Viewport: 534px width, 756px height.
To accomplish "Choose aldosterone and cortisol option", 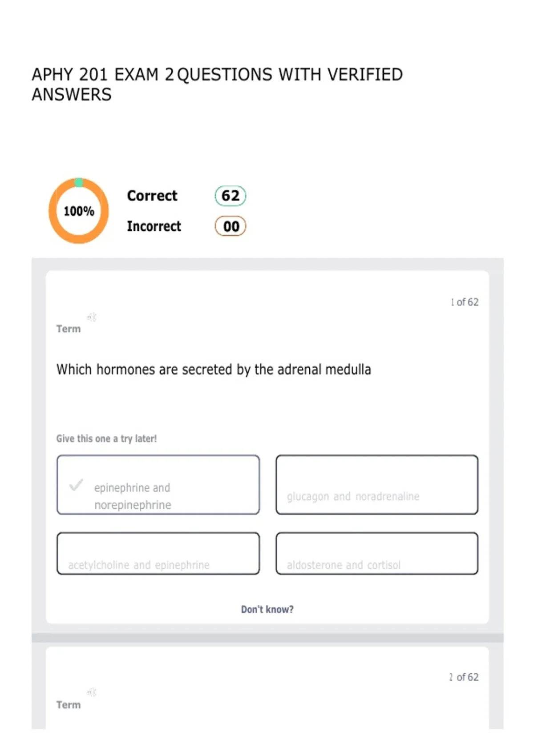I will coord(377,553).
